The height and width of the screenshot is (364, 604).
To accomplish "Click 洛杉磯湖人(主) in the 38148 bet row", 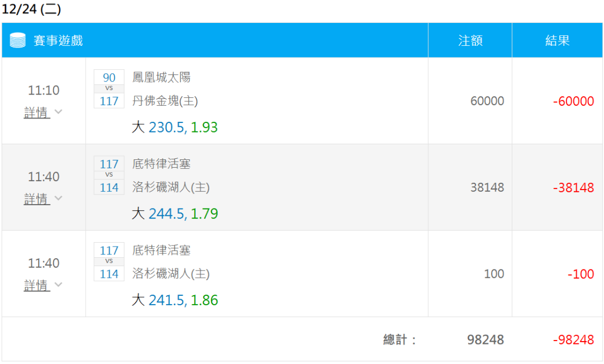I will click(x=171, y=187).
